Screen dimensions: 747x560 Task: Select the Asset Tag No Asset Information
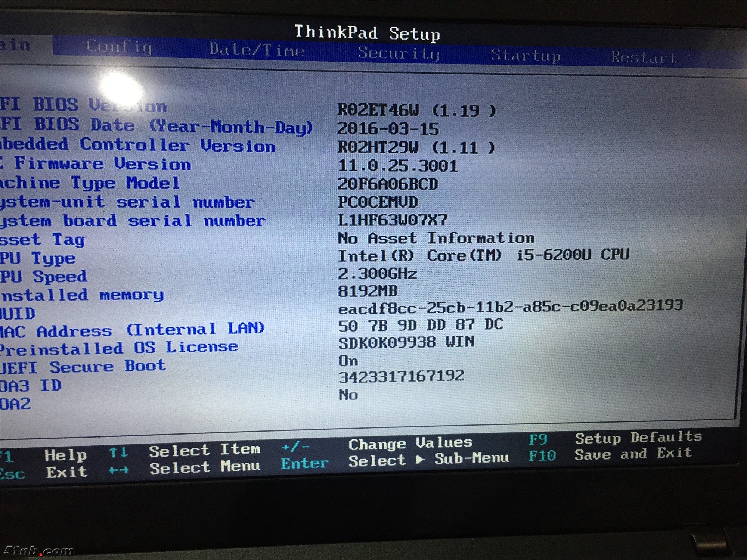[x=436, y=238]
